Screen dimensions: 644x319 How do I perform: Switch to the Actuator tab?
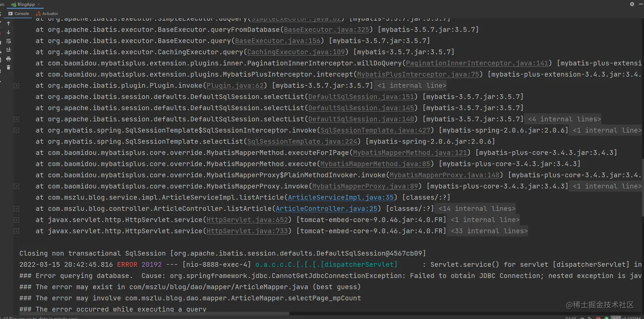pos(47,14)
